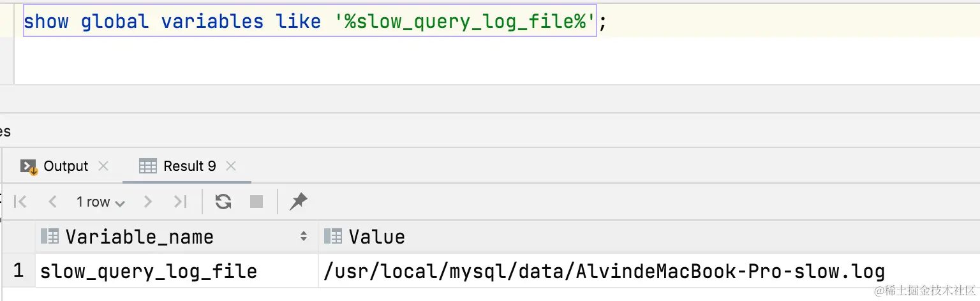Select row number 1
Viewport: 980px width, 301px height.
click(18, 271)
